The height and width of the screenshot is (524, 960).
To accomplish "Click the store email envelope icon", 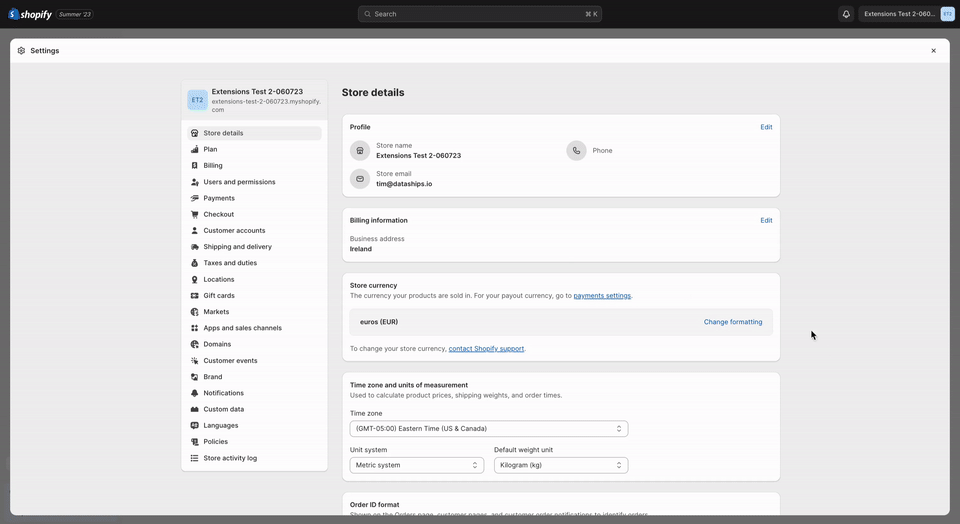I will click(360, 179).
